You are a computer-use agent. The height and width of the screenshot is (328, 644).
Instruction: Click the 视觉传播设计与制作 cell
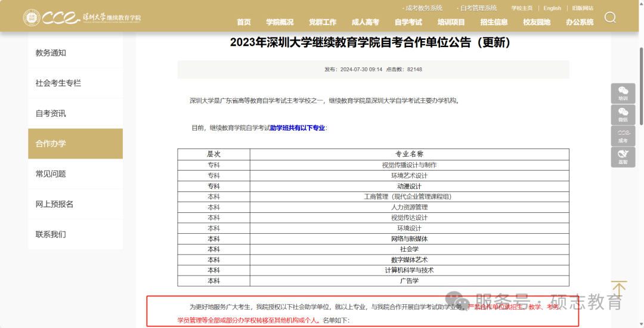click(410, 165)
